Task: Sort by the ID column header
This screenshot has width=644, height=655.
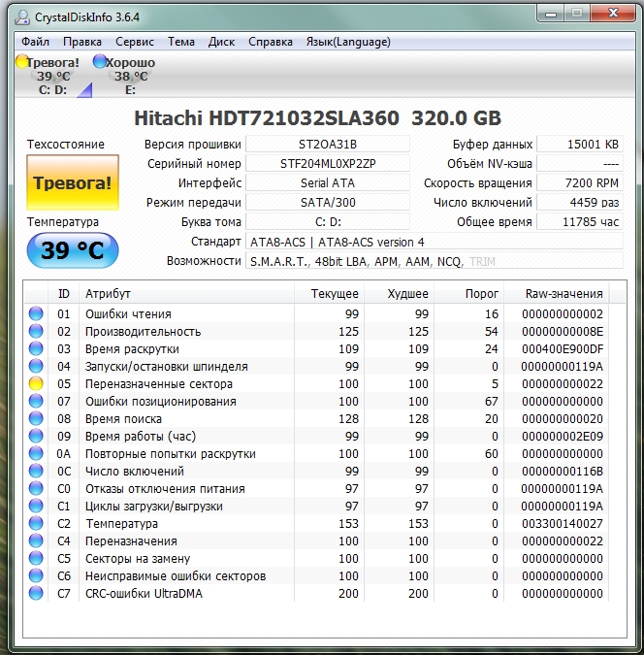Action: (x=63, y=294)
